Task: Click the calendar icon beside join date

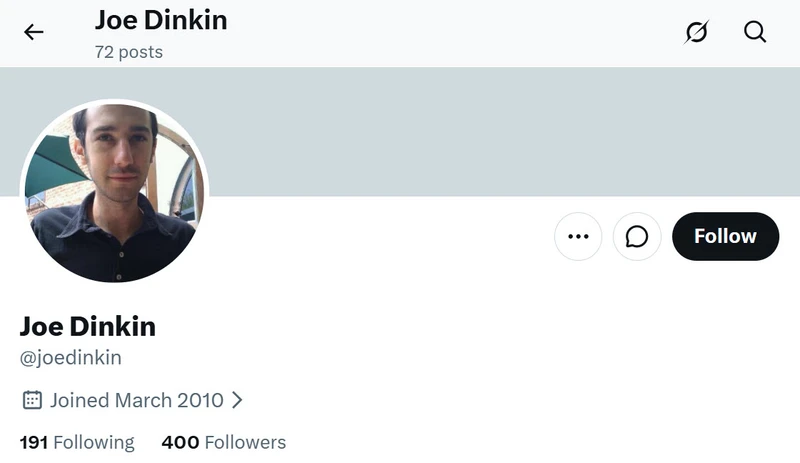Action: click(32, 400)
